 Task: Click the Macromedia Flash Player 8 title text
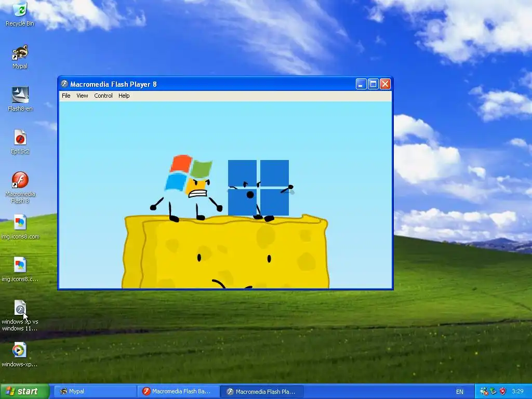113,84
